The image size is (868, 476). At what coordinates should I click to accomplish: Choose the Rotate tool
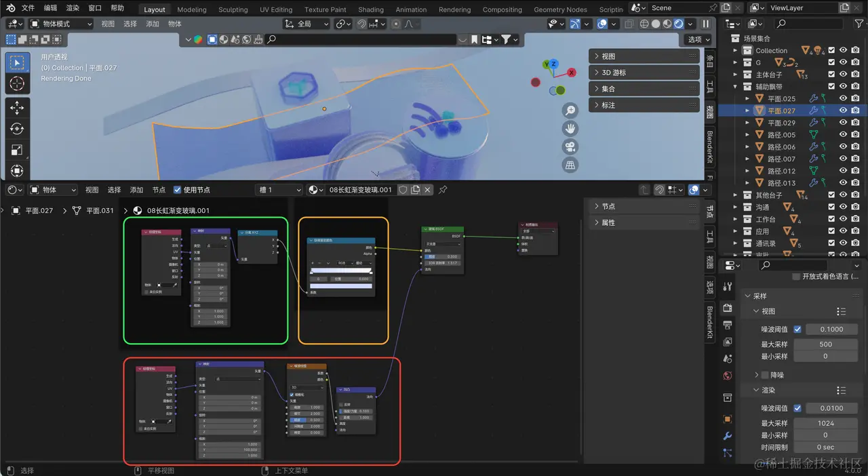coord(17,129)
